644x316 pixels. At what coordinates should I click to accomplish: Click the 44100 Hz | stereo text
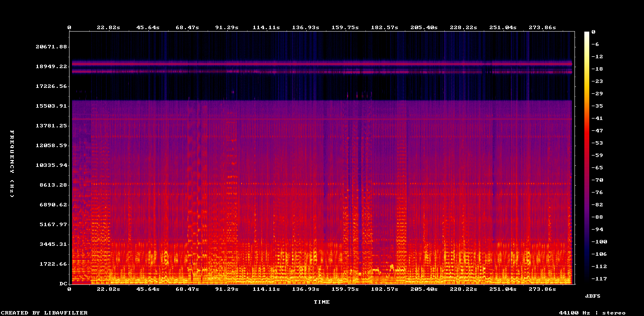click(x=592, y=313)
